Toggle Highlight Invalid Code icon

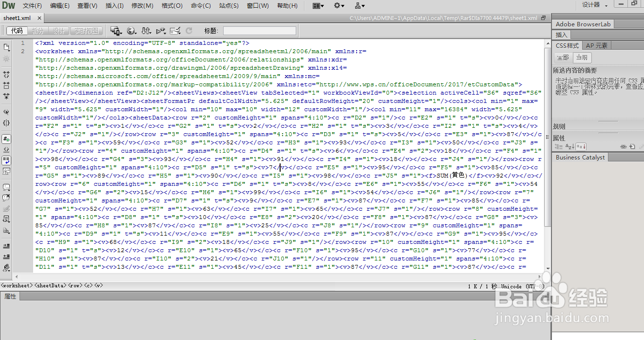click(6, 150)
